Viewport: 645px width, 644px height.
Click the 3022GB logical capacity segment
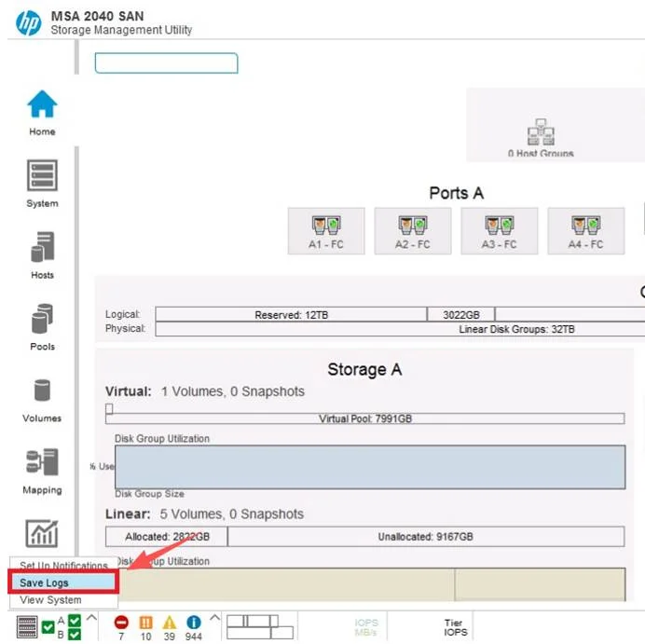tap(461, 315)
